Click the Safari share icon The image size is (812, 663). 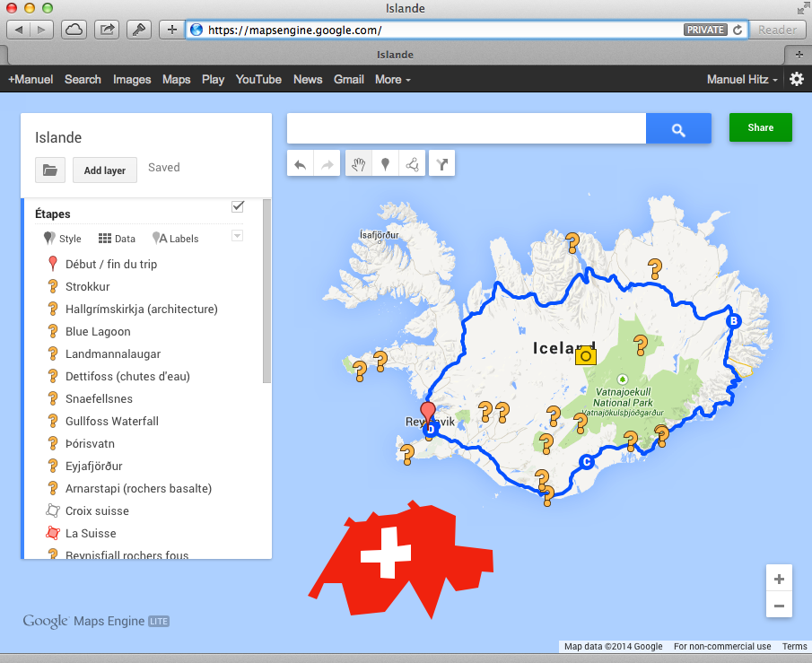point(107,30)
